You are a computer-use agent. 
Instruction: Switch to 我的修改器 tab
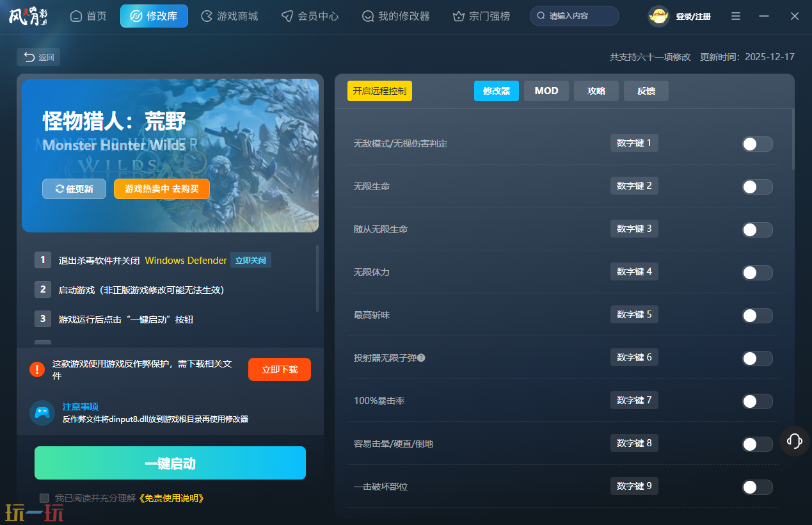pos(395,16)
